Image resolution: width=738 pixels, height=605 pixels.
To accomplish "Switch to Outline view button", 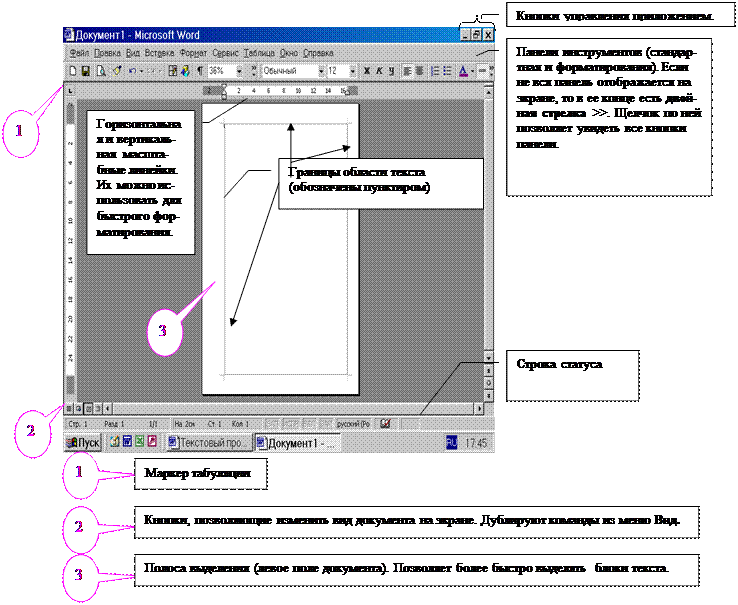I will [x=97, y=409].
